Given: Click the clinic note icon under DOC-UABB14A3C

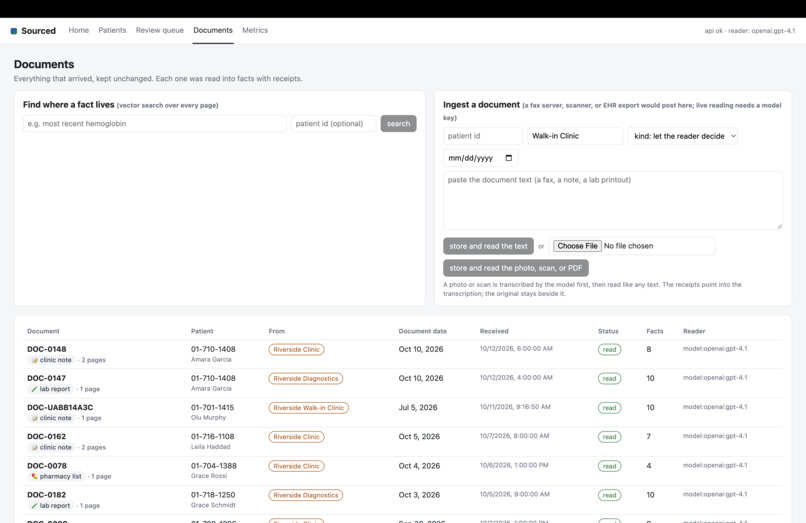Looking at the screenshot, I should tap(34, 418).
